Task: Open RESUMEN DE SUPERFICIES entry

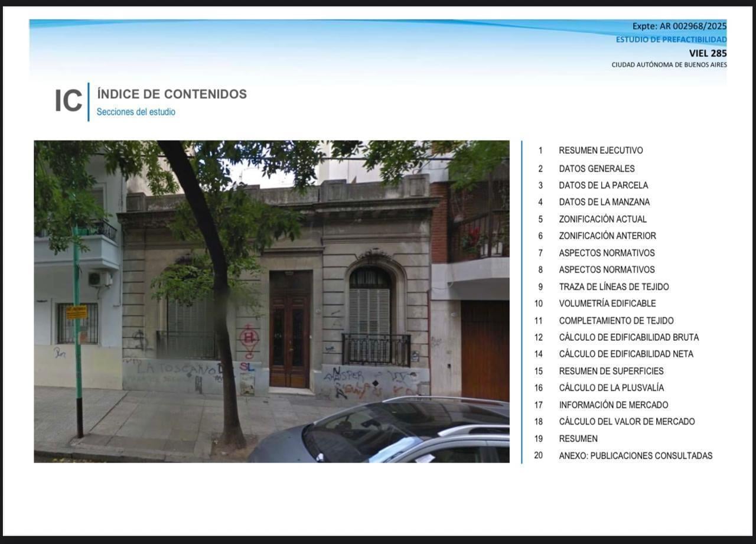Action: click(x=611, y=371)
